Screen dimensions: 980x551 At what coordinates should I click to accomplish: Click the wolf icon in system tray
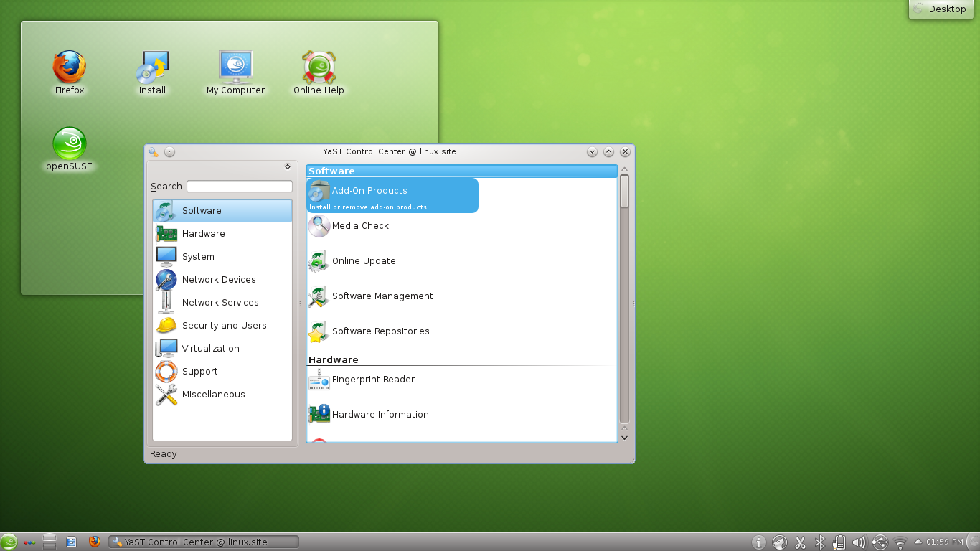coord(780,542)
